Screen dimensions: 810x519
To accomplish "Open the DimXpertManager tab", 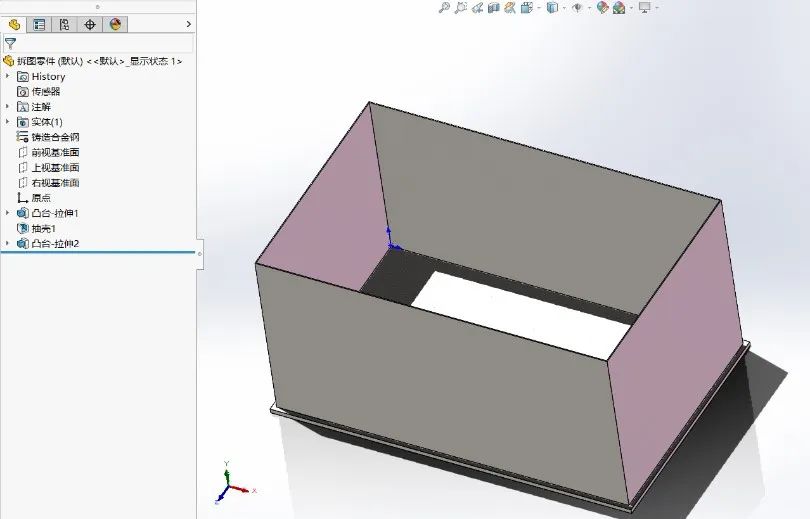I will (90, 24).
